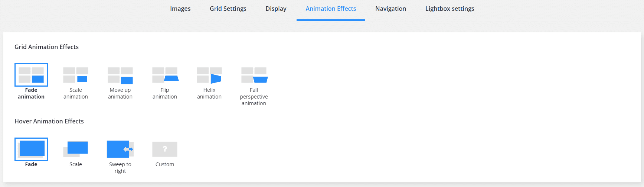The image size is (644, 187).
Task: Select the Fade animation grid effect icon
Action: click(x=31, y=75)
